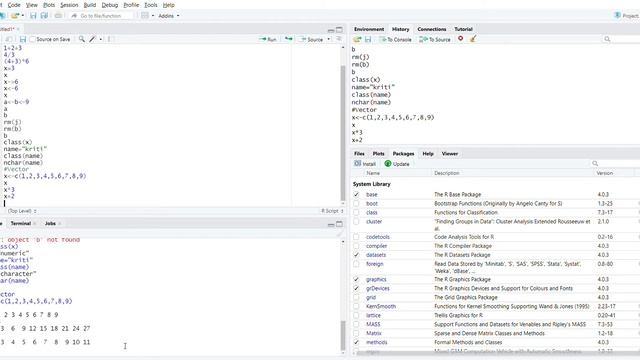Screen dimensions: 640x360
Task: Save the current document from the main toolbar
Action: (33, 16)
